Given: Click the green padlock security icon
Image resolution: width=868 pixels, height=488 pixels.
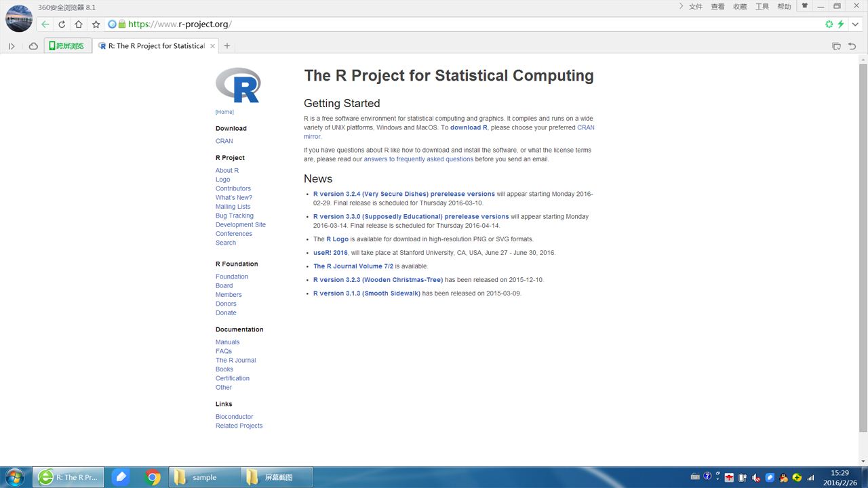Looking at the screenshot, I should click(x=122, y=24).
